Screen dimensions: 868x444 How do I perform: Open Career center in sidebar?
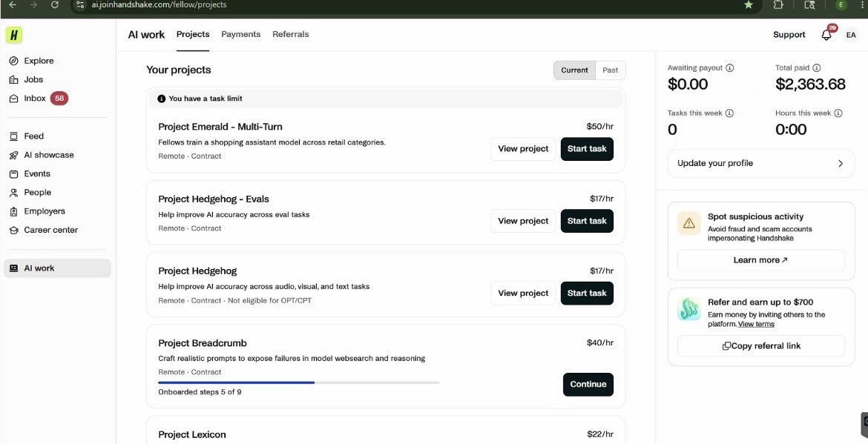pyautogui.click(x=44, y=230)
